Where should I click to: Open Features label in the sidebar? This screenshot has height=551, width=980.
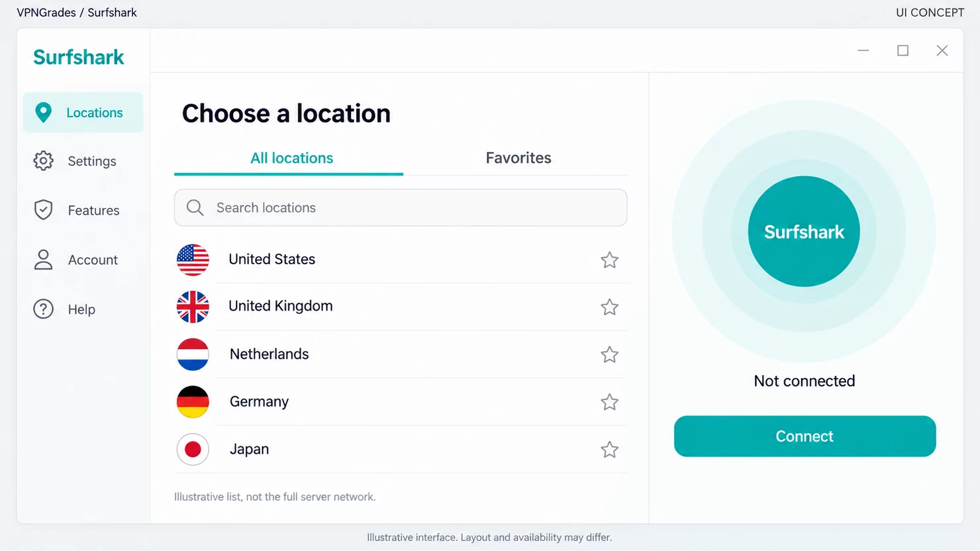[x=93, y=211]
